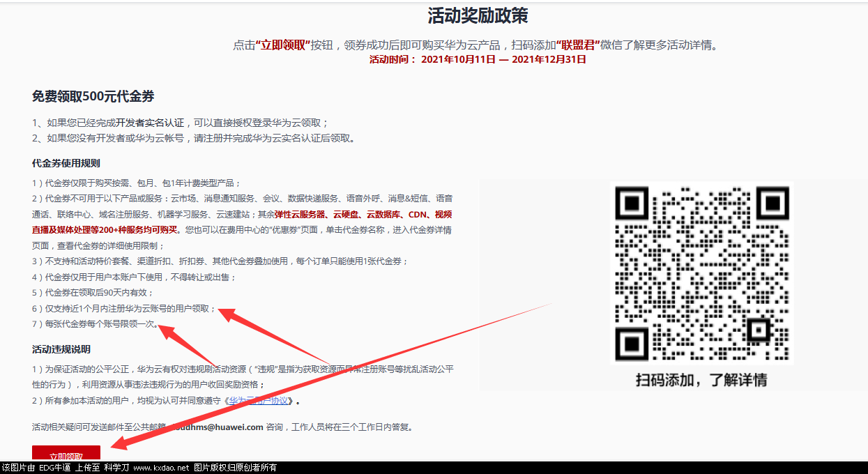Click the 活动时间 date range line
This screenshot has height=474, width=868.
point(478,59)
